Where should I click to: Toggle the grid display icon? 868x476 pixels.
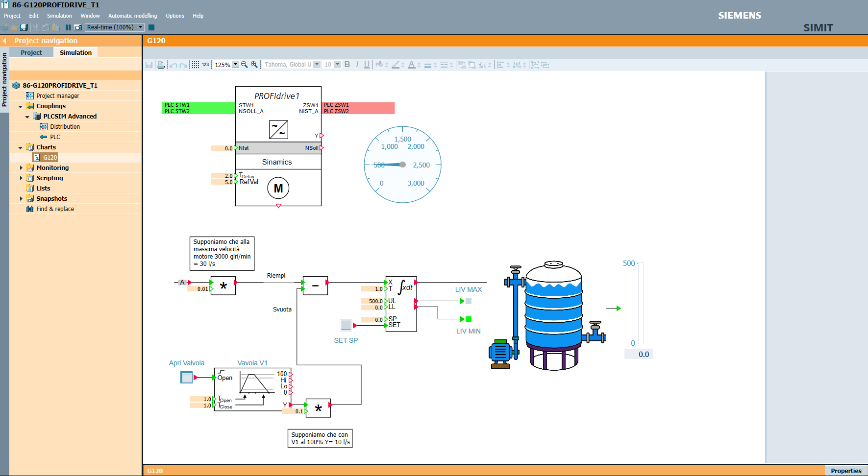195,65
